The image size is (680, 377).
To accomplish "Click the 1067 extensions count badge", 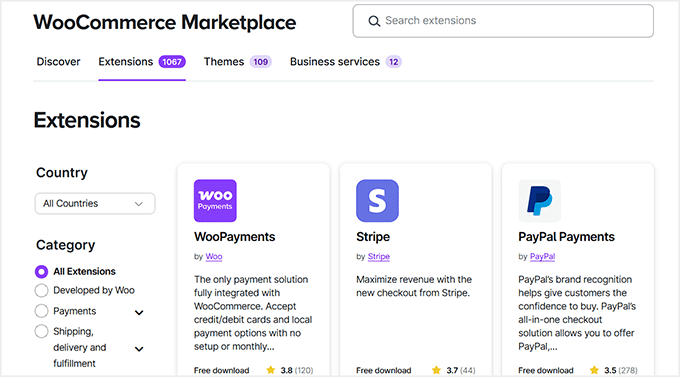I will click(172, 62).
